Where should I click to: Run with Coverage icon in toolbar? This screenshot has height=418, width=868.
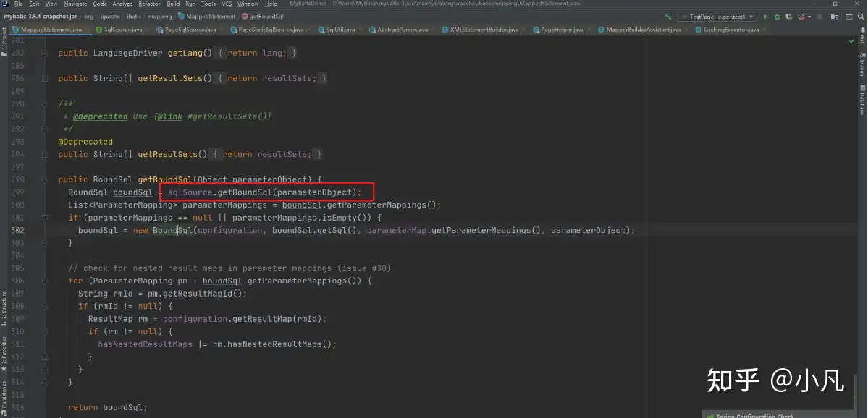pos(789,17)
